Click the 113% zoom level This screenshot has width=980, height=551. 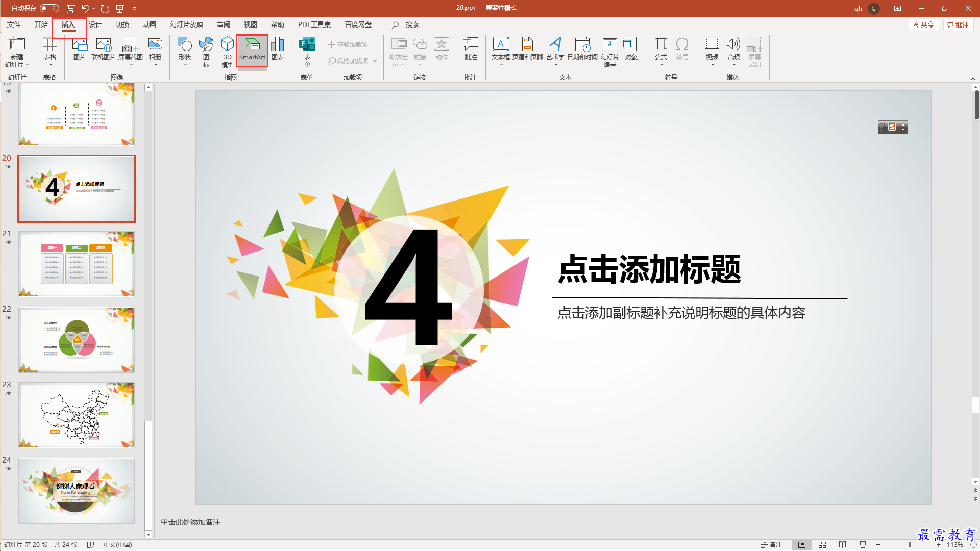coord(954,545)
